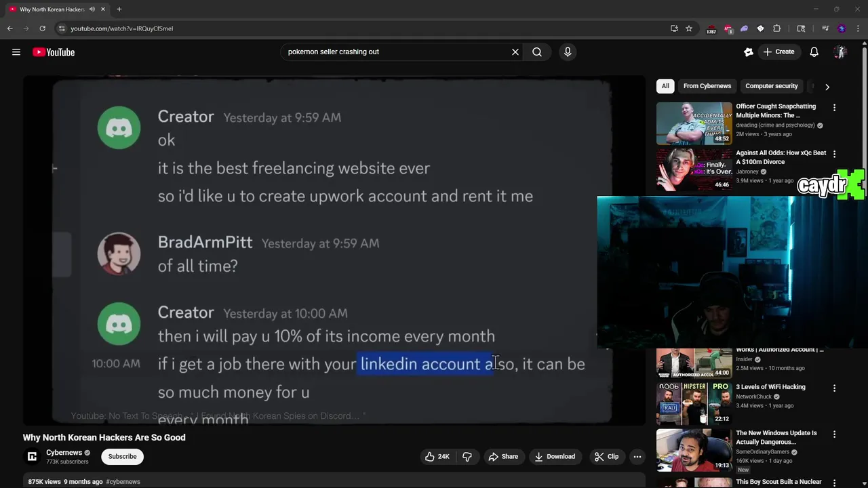Reload the current page
868x488 pixels.
[42, 28]
